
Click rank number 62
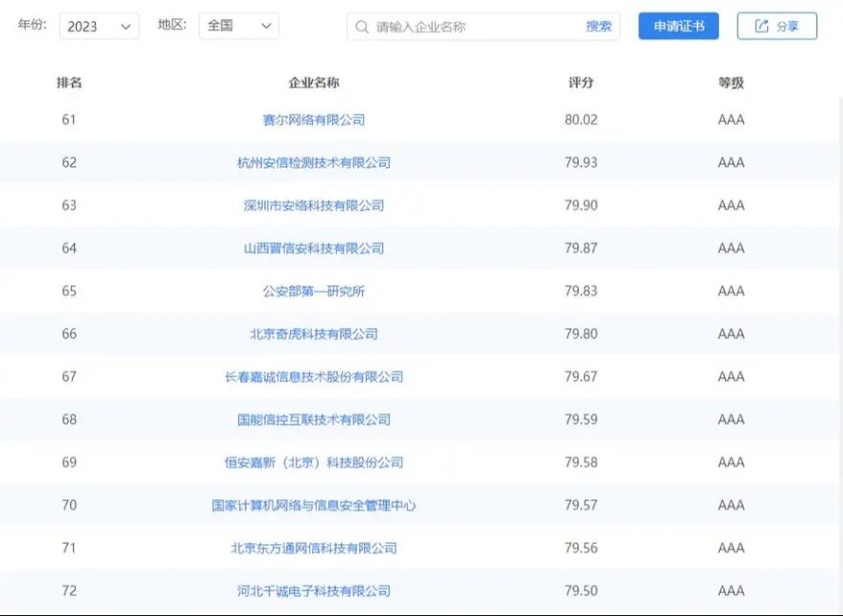(69, 163)
